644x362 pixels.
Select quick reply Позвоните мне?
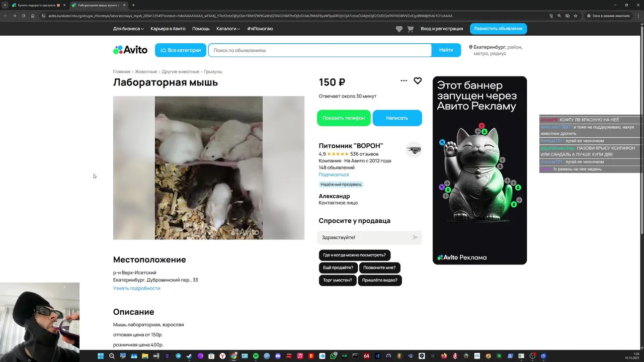pyautogui.click(x=379, y=267)
